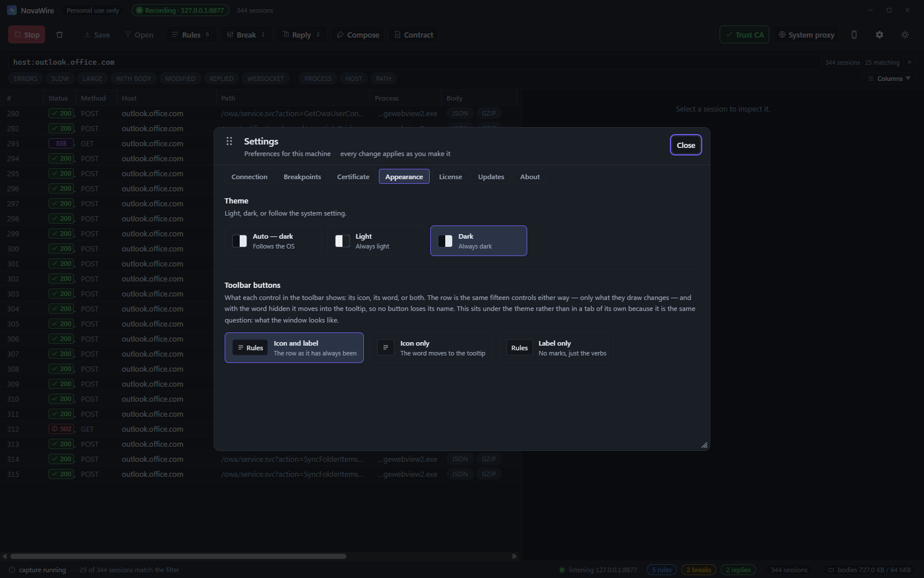
Task: Open a saved session file
Action: click(x=139, y=35)
